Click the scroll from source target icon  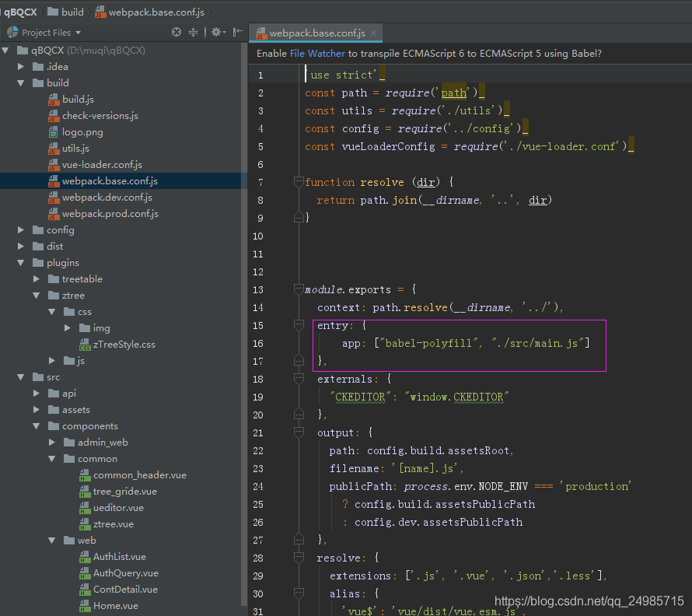coord(176,33)
